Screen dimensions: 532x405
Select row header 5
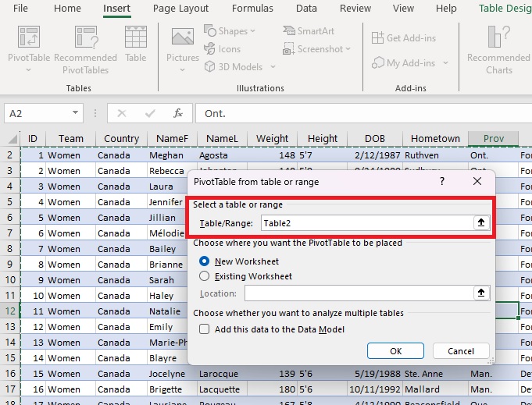point(10,201)
